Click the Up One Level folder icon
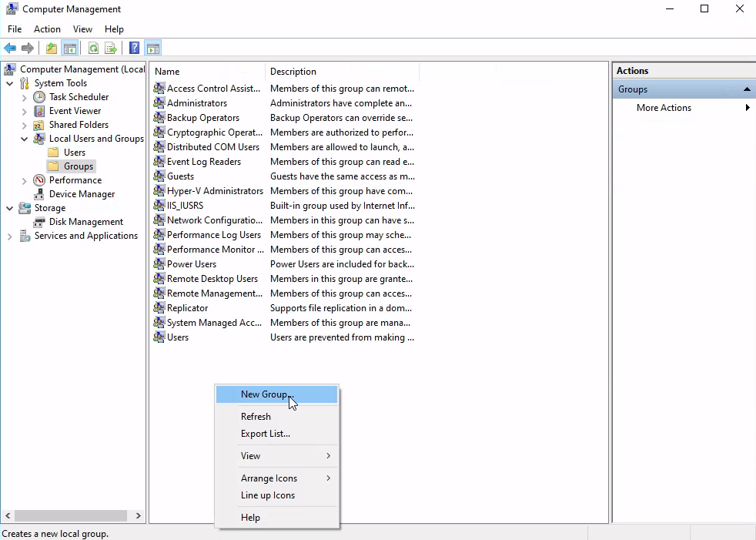 tap(52, 49)
